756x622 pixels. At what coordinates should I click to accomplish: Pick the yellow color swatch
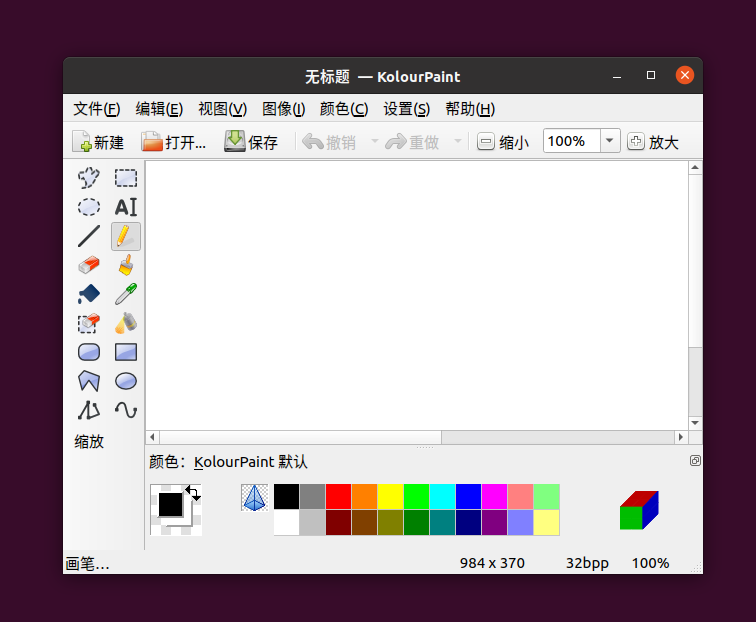[x=391, y=497]
